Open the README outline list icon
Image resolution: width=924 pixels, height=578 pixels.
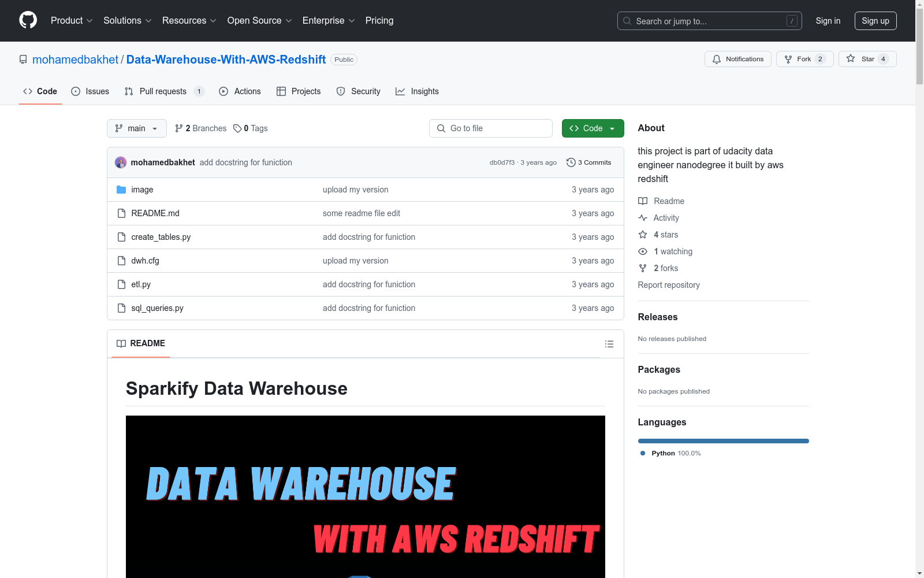609,344
